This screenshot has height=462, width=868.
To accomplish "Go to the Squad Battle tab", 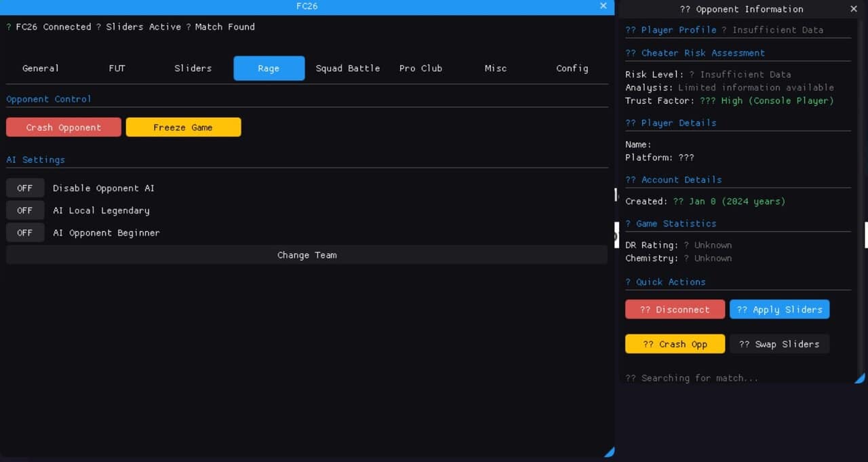I will coord(348,69).
